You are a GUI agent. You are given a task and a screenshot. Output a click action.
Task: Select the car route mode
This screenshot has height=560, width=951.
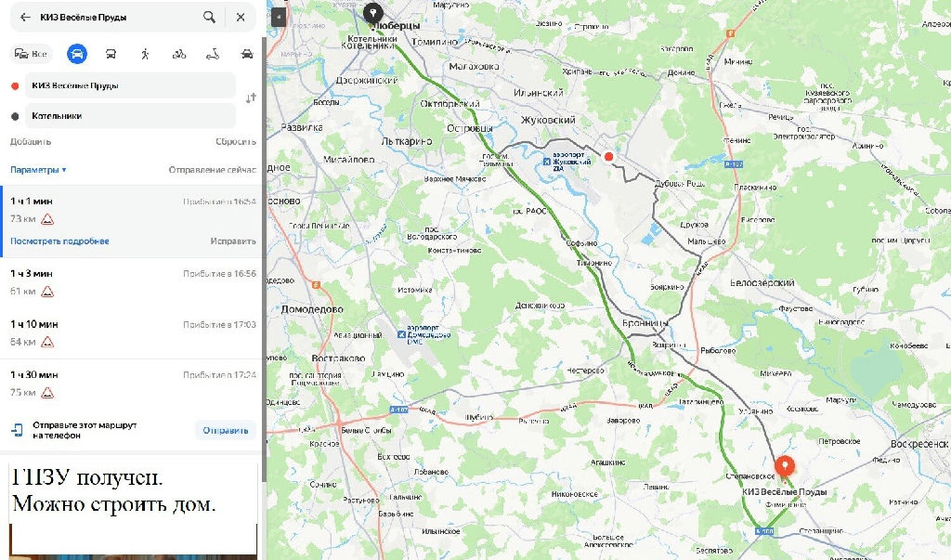click(x=76, y=54)
